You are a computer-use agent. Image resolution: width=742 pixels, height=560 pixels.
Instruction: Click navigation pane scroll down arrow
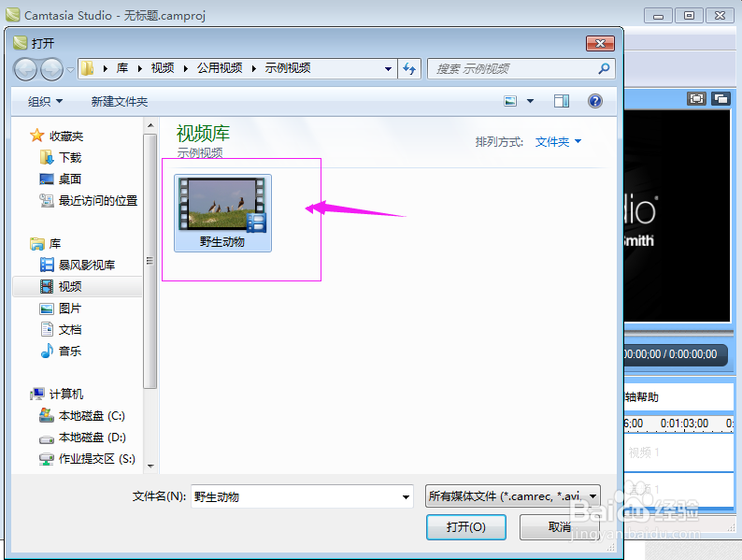pyautogui.click(x=150, y=467)
